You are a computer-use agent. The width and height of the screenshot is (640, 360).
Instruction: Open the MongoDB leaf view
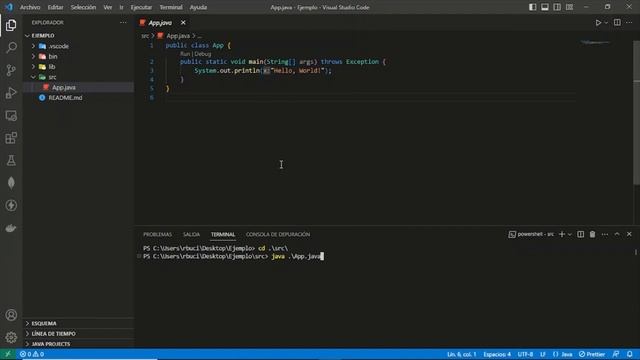pos(11,182)
